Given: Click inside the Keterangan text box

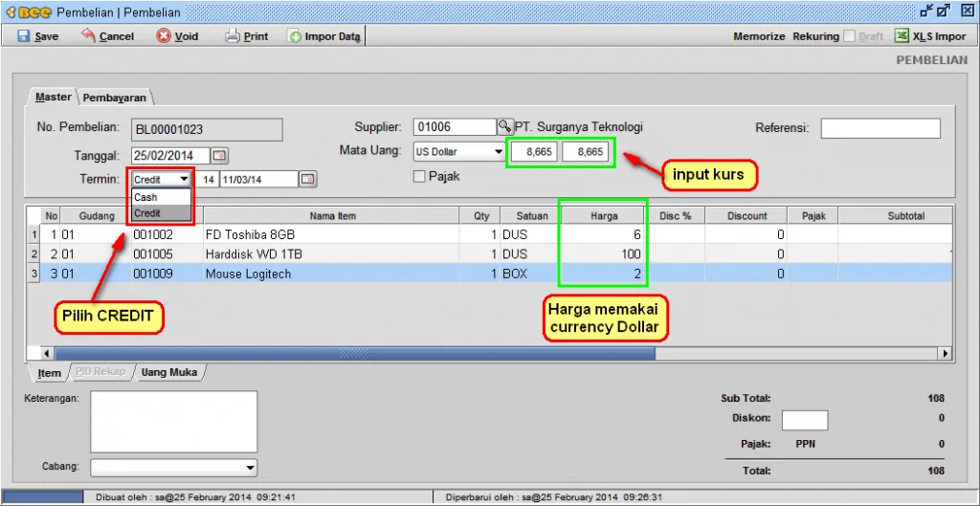Looking at the screenshot, I should pos(173,421).
